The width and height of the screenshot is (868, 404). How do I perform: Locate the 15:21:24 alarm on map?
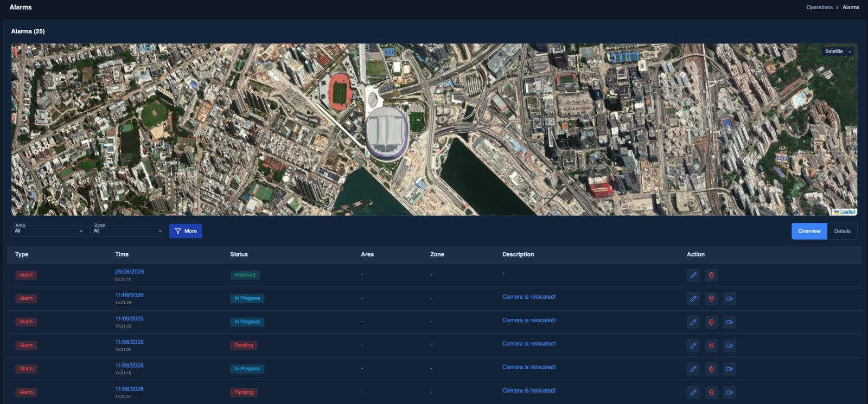tap(711, 298)
